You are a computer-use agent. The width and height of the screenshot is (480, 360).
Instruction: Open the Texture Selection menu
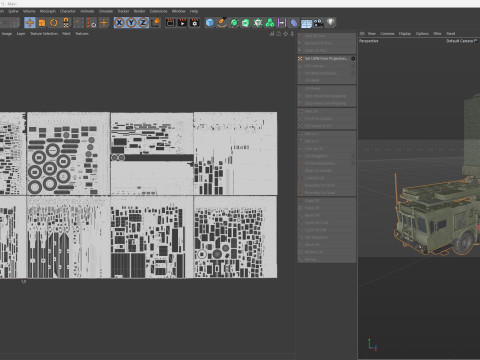click(44, 34)
